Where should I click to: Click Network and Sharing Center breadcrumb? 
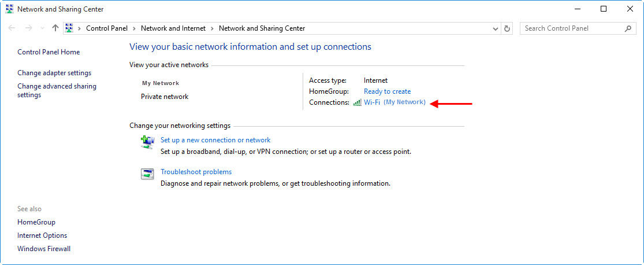(x=262, y=28)
